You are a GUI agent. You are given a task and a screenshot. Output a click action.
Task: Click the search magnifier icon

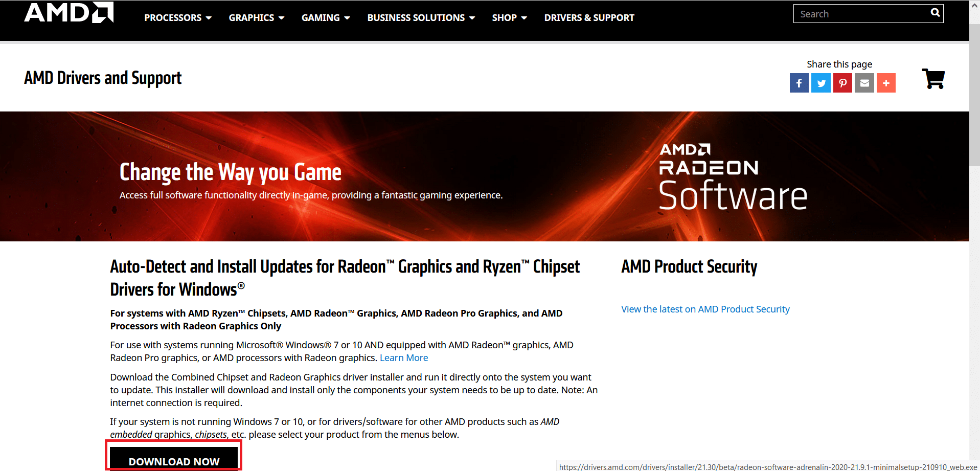pos(935,12)
